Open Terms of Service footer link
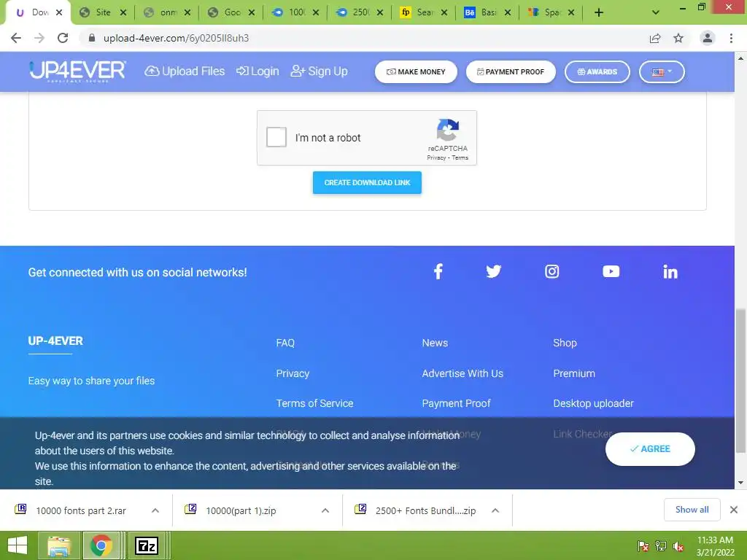 [315, 403]
